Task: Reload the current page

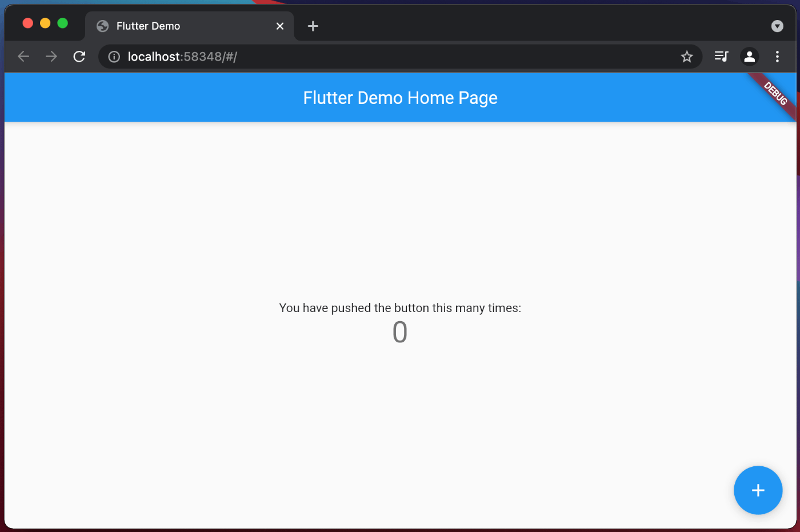Action: 79,57
